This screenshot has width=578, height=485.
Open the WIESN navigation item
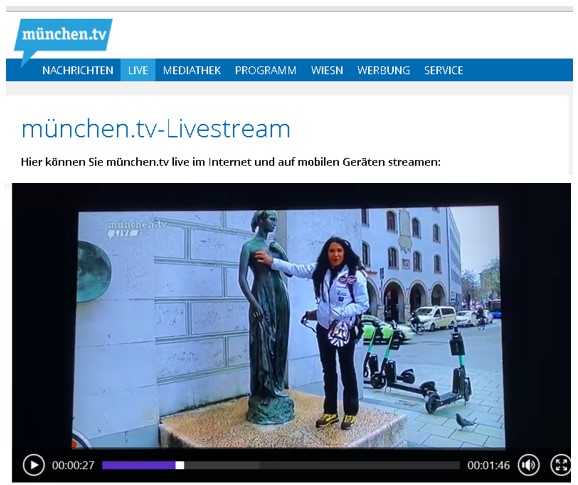click(327, 70)
